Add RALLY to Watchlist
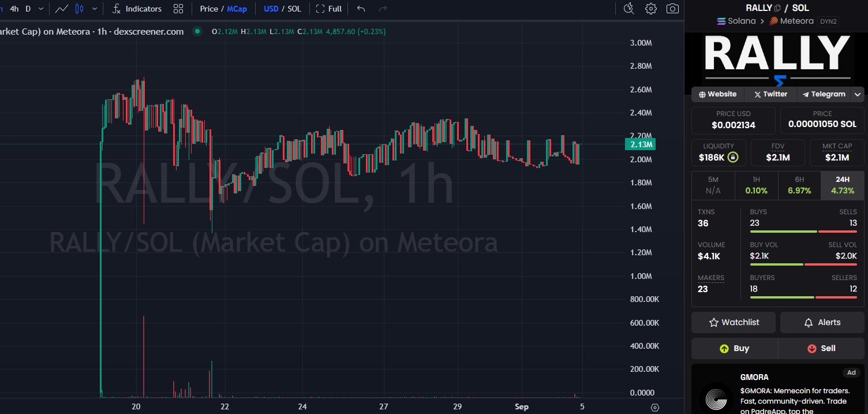 point(734,322)
